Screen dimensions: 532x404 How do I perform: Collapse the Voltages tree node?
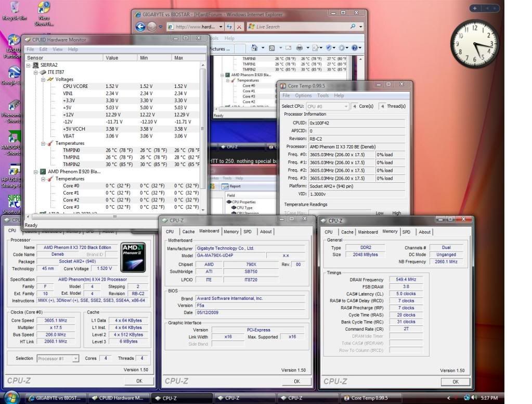coord(43,79)
